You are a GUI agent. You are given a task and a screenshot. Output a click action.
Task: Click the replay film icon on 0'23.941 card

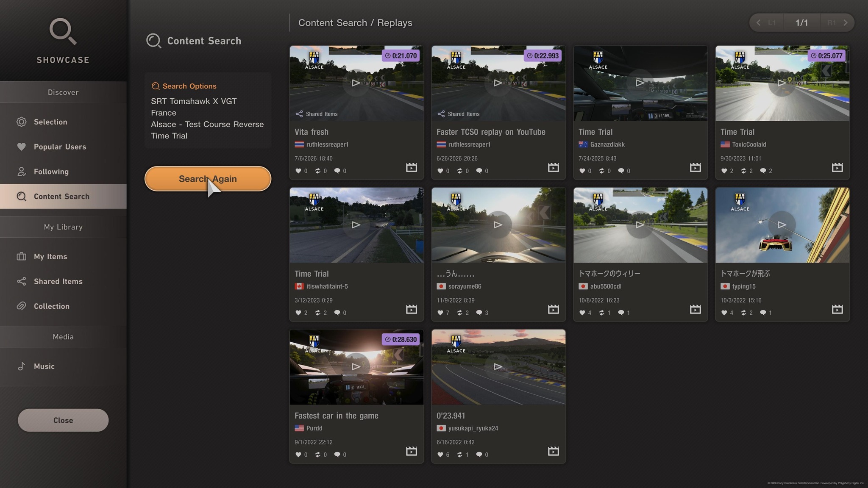(554, 451)
